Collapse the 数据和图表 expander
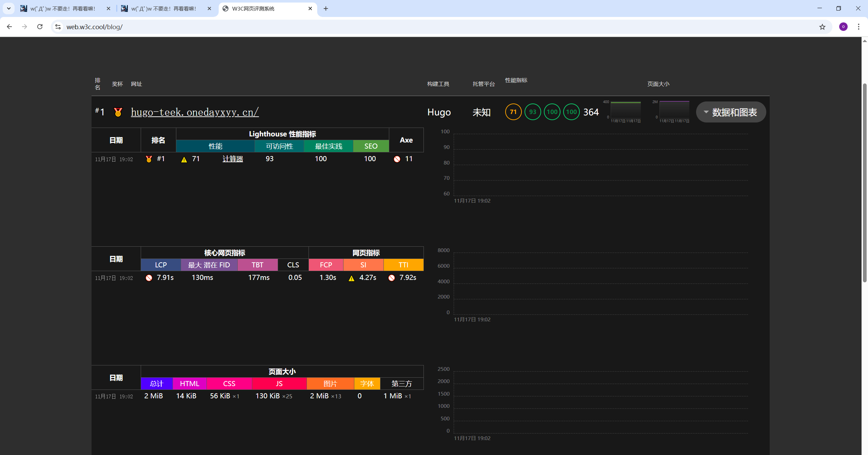The height and width of the screenshot is (455, 868). point(731,112)
